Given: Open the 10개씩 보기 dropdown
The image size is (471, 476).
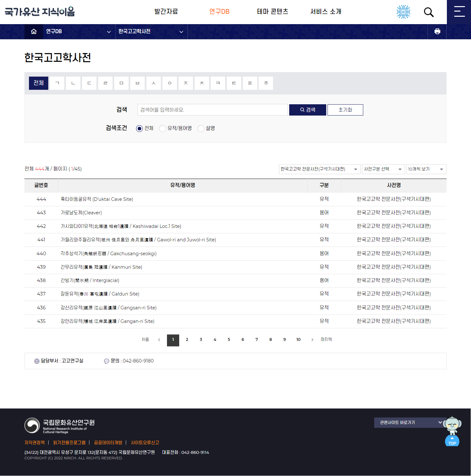Looking at the screenshot, I should [x=426, y=169].
